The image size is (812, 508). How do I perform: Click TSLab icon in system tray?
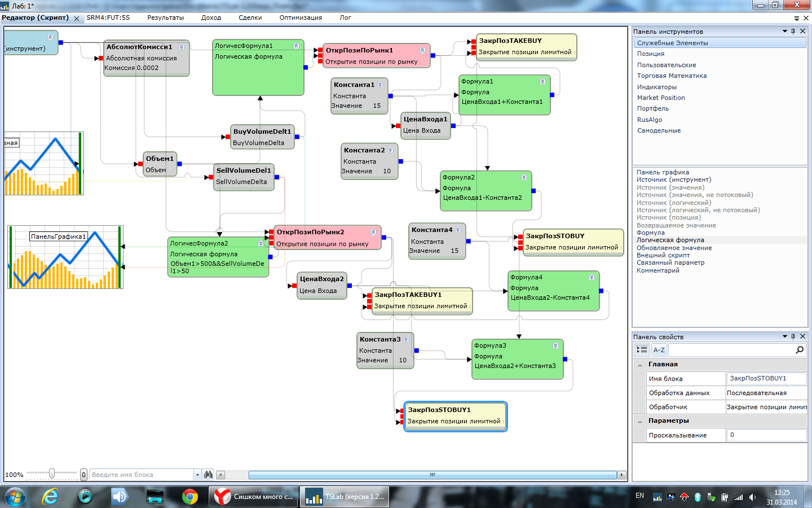[657, 497]
